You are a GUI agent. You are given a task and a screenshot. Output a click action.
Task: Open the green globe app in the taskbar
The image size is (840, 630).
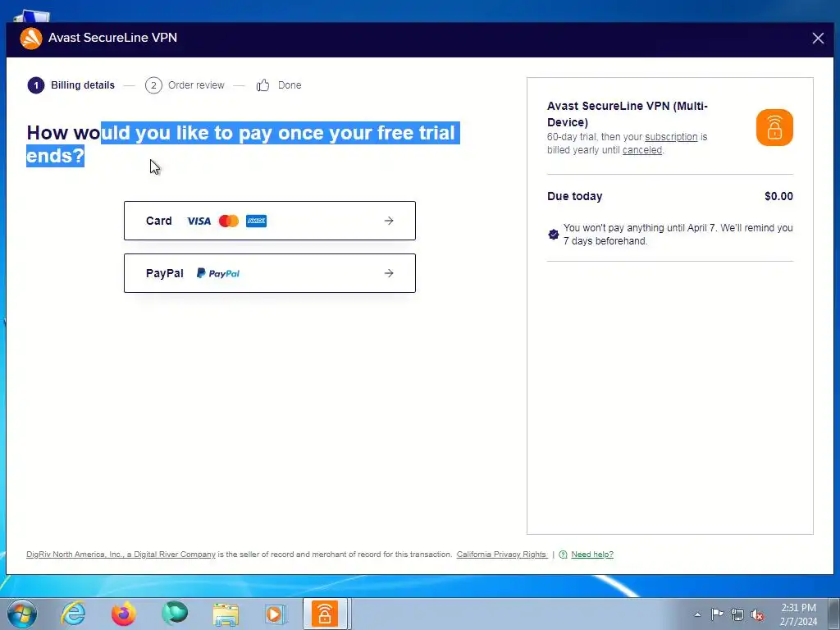(175, 614)
